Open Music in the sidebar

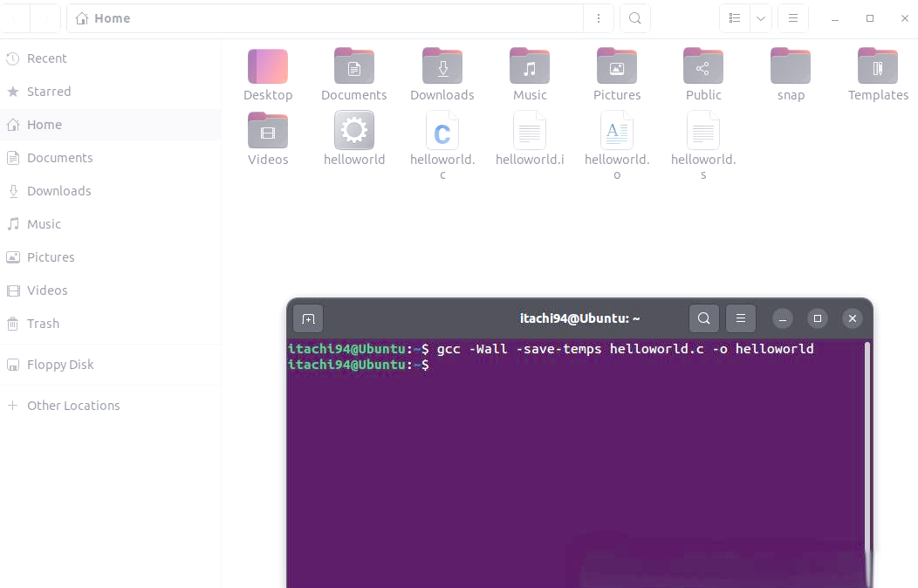pyautogui.click(x=111, y=224)
